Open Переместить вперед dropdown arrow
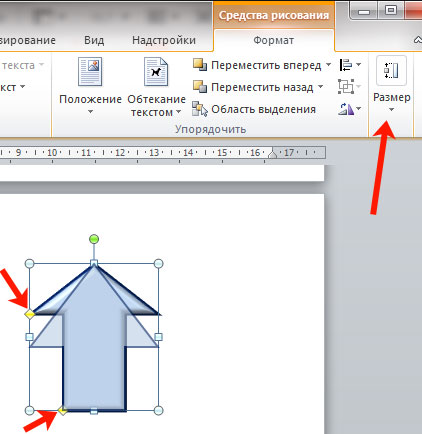Viewport: 422px width, 434px height. (x=328, y=64)
